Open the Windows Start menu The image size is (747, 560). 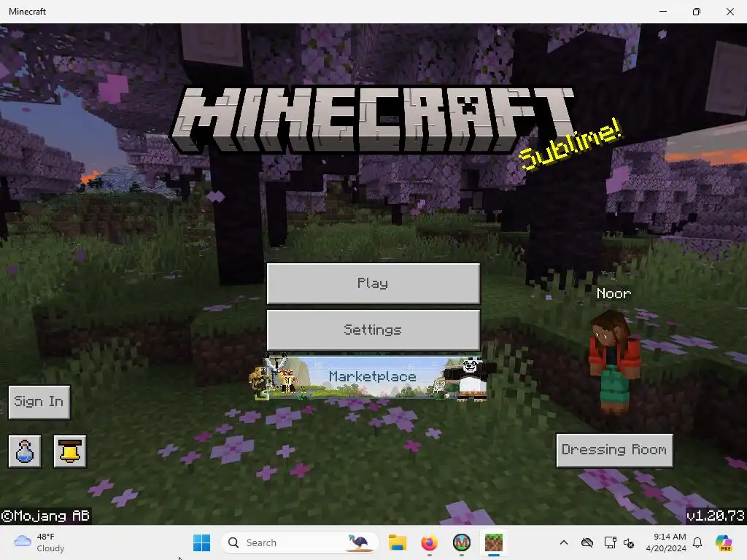(201, 542)
